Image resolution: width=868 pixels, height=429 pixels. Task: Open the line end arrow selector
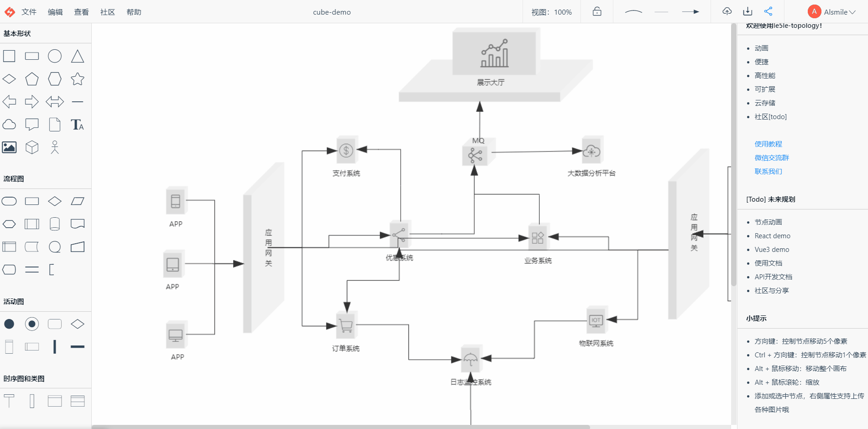click(x=690, y=12)
